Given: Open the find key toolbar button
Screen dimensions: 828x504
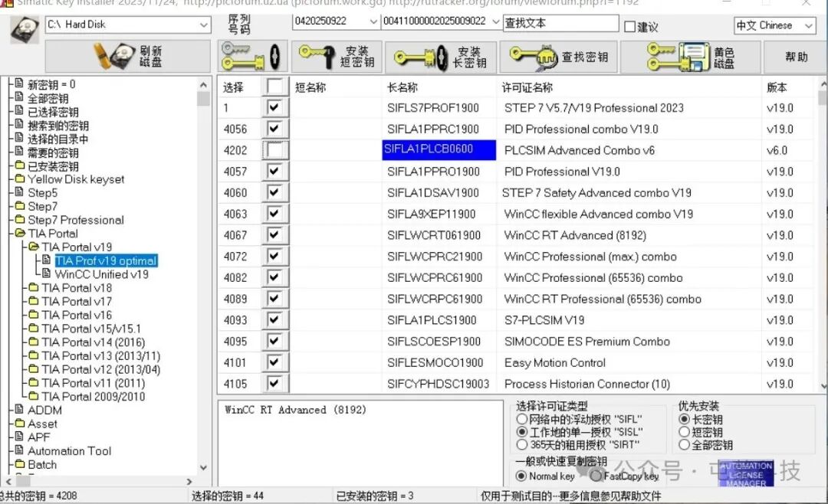Looking at the screenshot, I should [558, 57].
